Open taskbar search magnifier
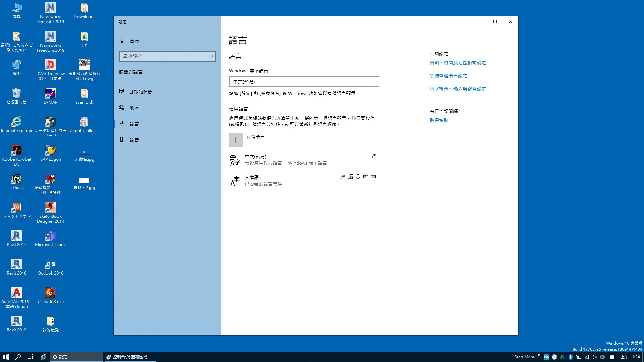The image size is (644, 362). coord(18,357)
